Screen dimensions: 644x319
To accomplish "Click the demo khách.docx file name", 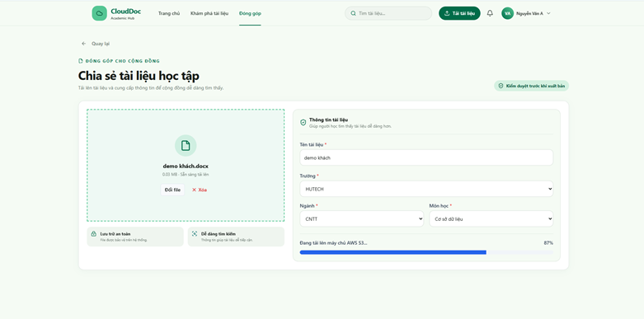I will coord(186,167).
